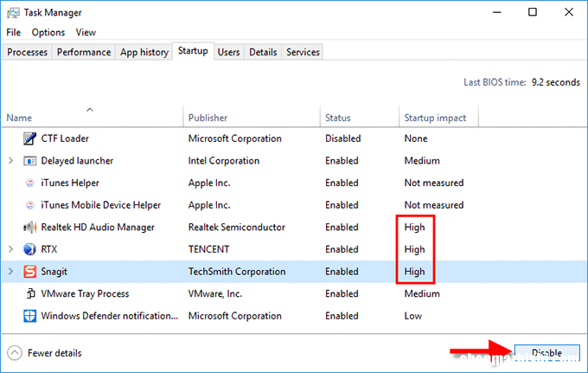Click the TENCENT publisher cell

(x=208, y=249)
